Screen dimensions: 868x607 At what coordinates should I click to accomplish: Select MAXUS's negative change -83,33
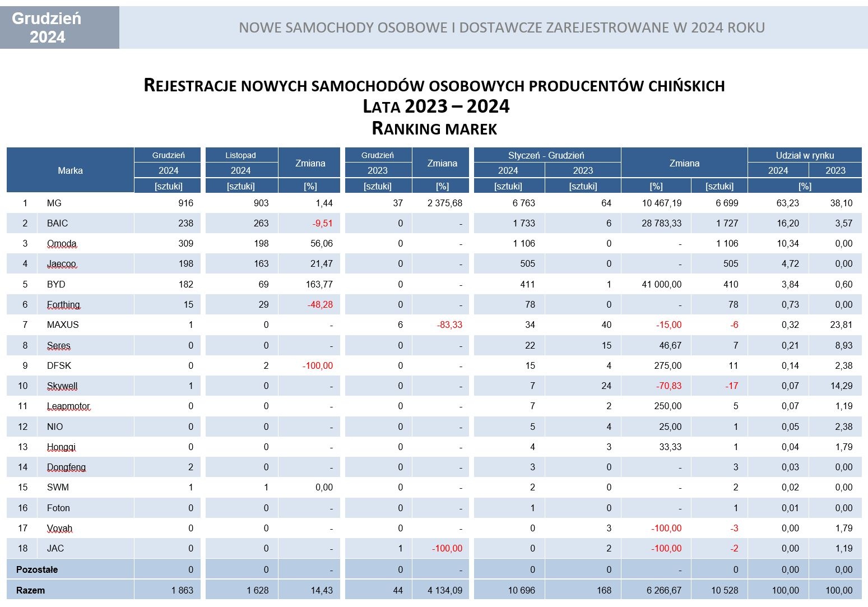coord(449,325)
